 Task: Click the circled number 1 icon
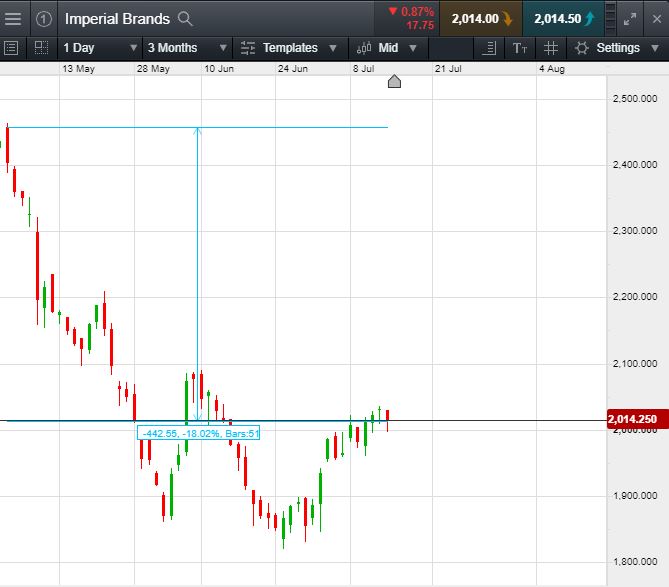point(44,19)
